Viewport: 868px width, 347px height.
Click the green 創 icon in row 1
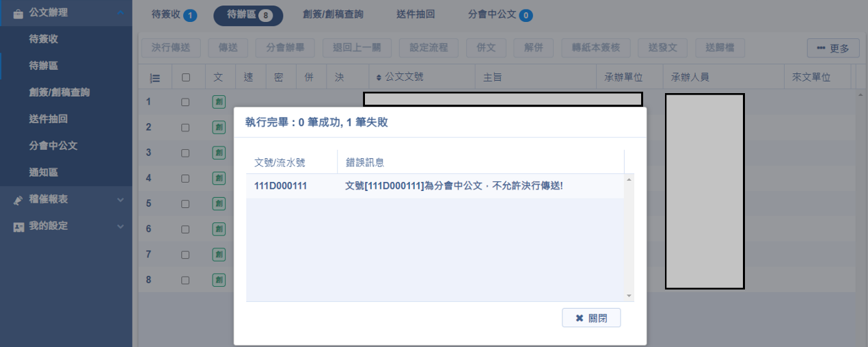[219, 102]
